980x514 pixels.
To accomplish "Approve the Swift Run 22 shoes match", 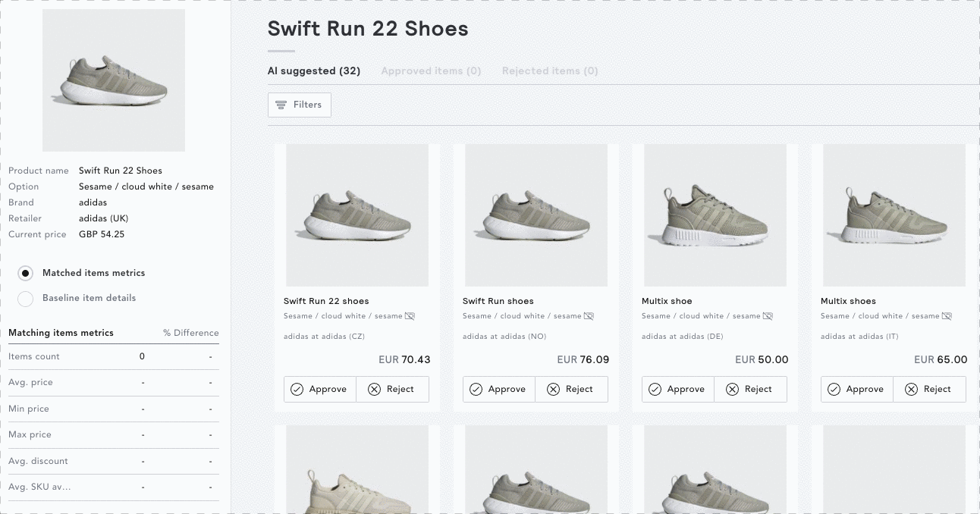I will coord(320,389).
